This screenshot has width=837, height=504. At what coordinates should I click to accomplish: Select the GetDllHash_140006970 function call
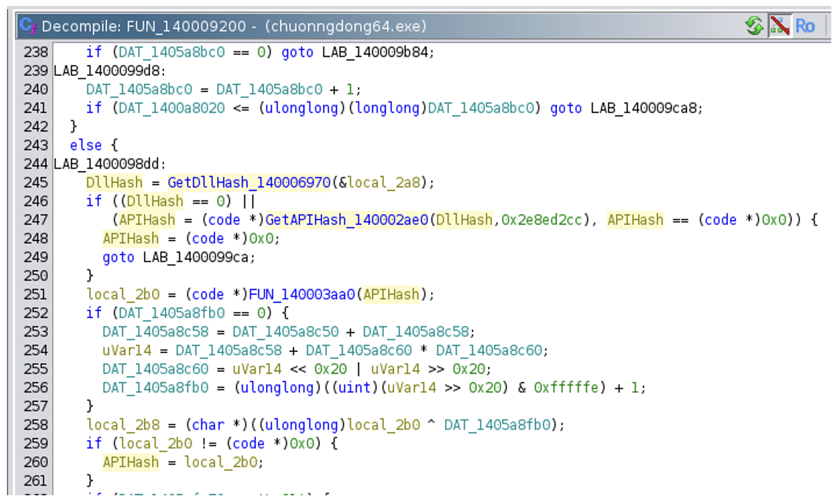pyautogui.click(x=249, y=182)
